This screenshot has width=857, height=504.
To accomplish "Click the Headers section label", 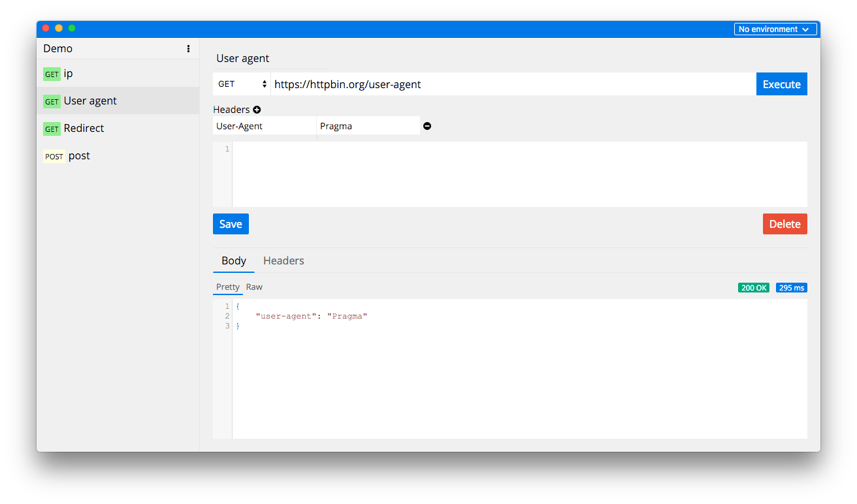I will click(x=231, y=110).
